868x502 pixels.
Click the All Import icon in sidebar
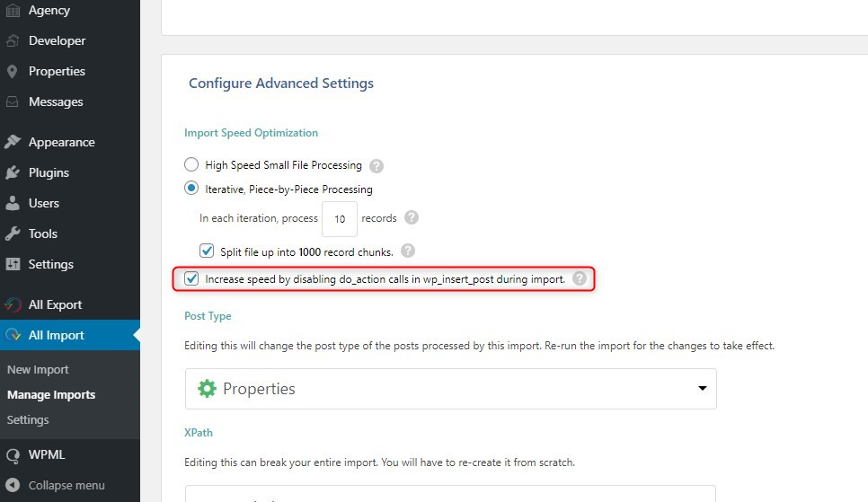(x=13, y=335)
